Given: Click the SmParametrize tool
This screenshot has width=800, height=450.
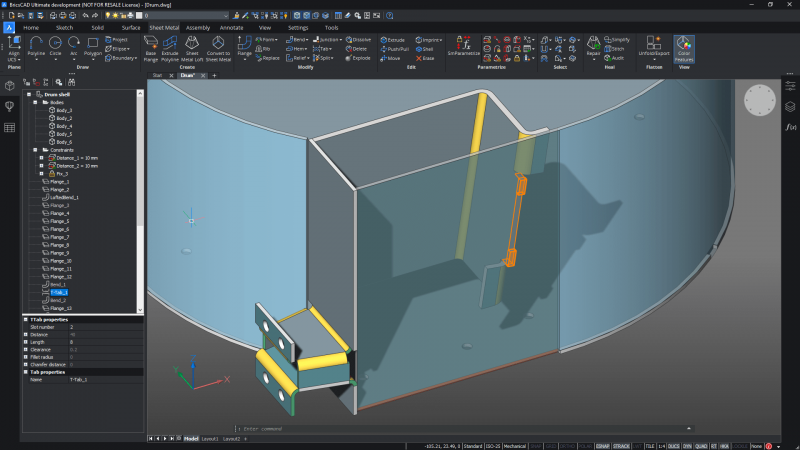Looking at the screenshot, I should [x=464, y=46].
